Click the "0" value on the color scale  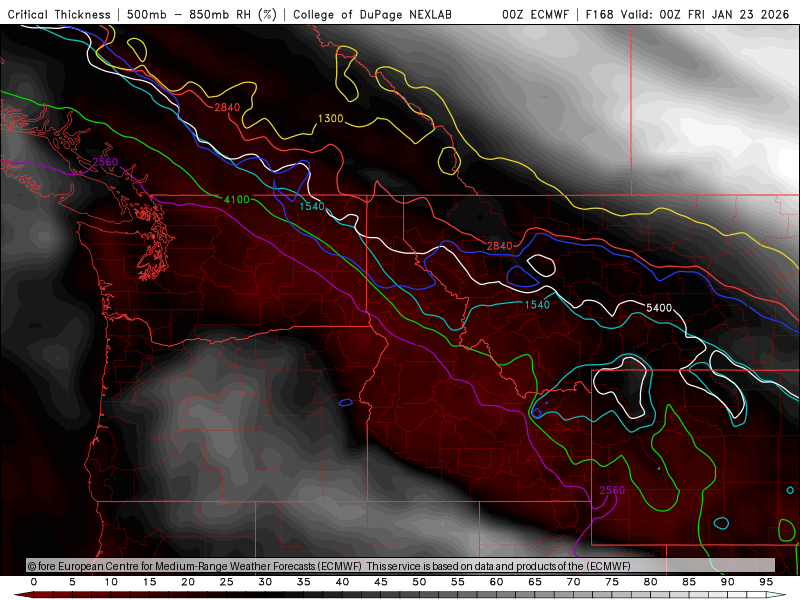(x=34, y=582)
